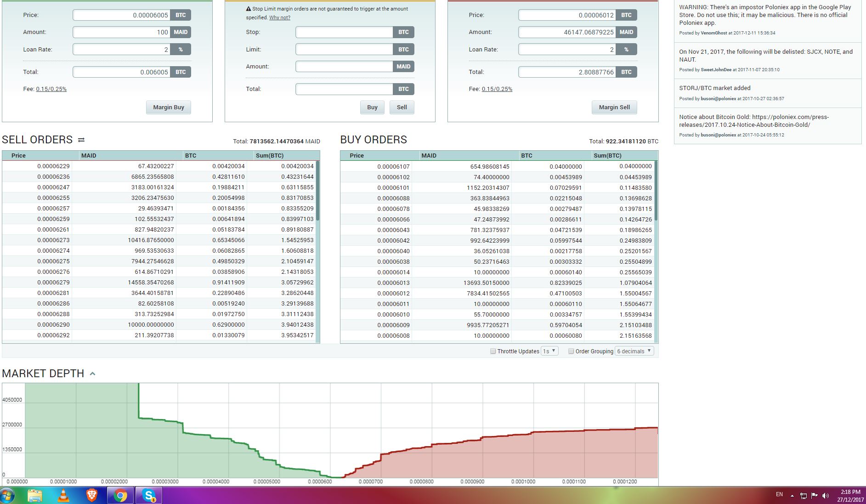
Task: Open the network status tray icon
Action: tap(804, 496)
